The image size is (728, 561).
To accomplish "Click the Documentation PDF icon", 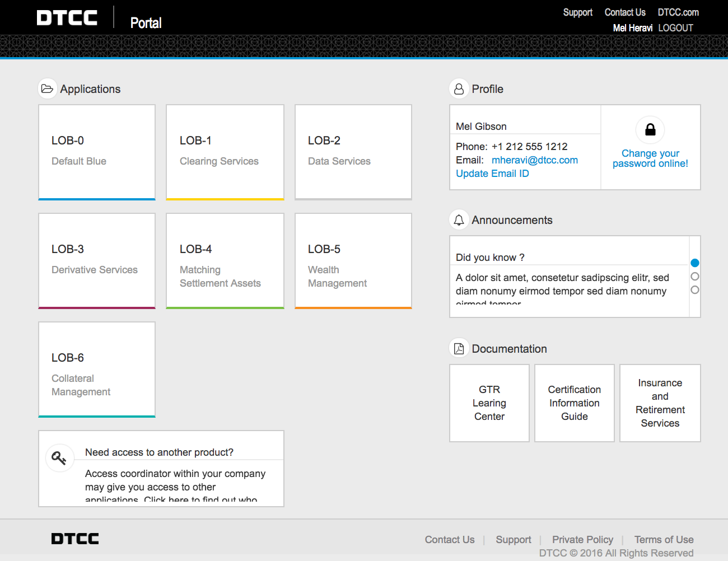I will [x=459, y=348].
